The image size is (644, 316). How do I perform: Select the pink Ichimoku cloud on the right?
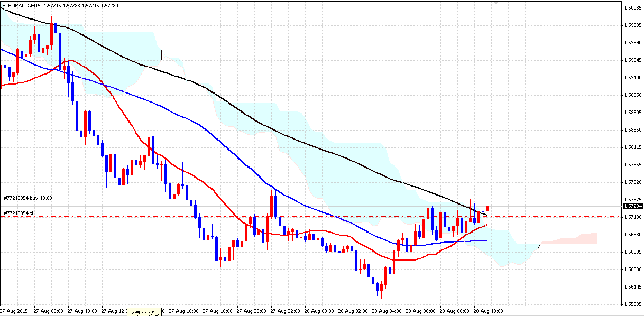(x=568, y=239)
